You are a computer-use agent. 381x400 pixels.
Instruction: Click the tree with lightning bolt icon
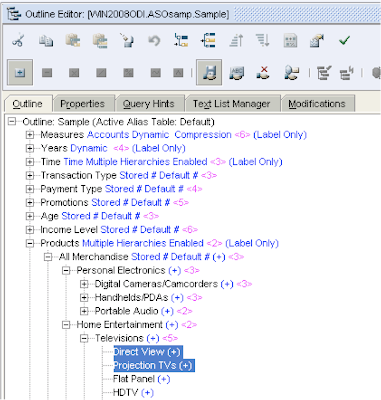click(x=346, y=73)
